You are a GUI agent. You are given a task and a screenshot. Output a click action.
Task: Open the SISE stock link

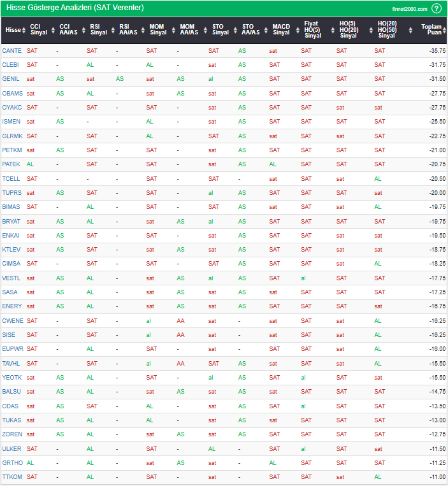(9, 334)
